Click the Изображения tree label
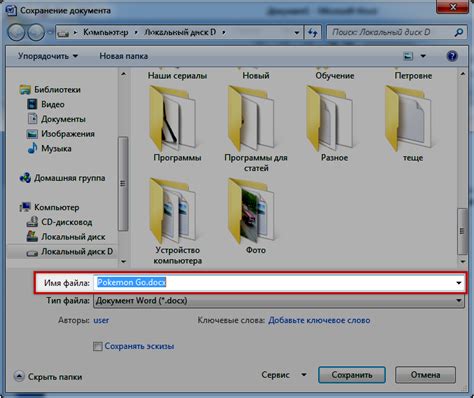This screenshot has width=474, height=398. click(x=68, y=134)
